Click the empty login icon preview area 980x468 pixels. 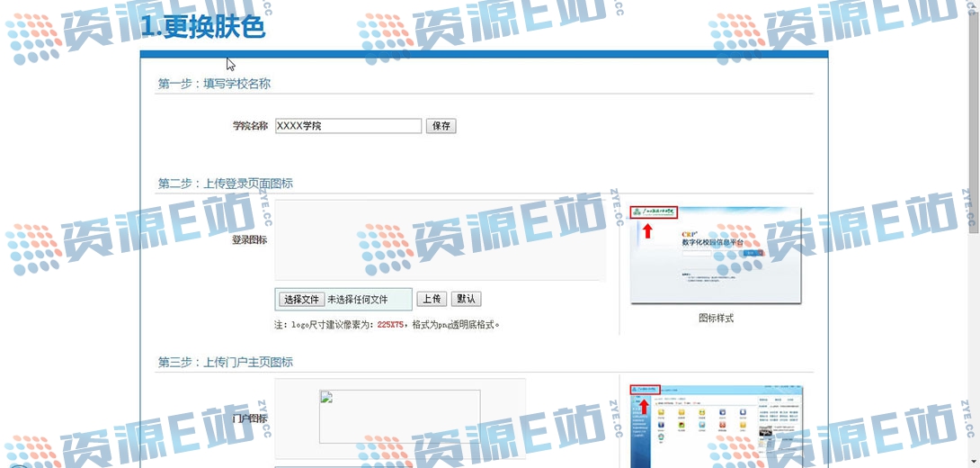[440, 240]
